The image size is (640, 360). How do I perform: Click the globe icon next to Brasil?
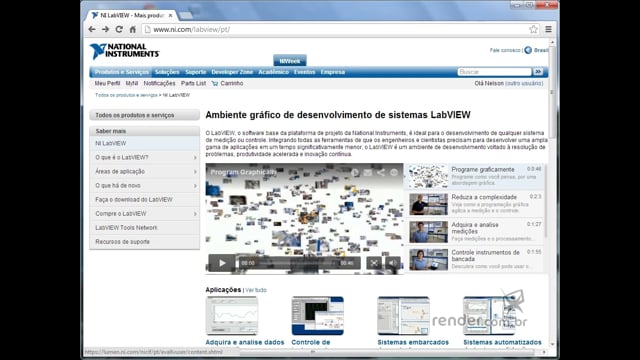pos(528,50)
